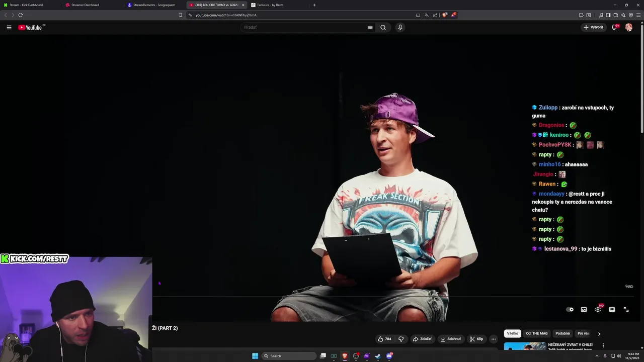
Task: Download the video with Stiahnuť button
Action: tap(451, 339)
